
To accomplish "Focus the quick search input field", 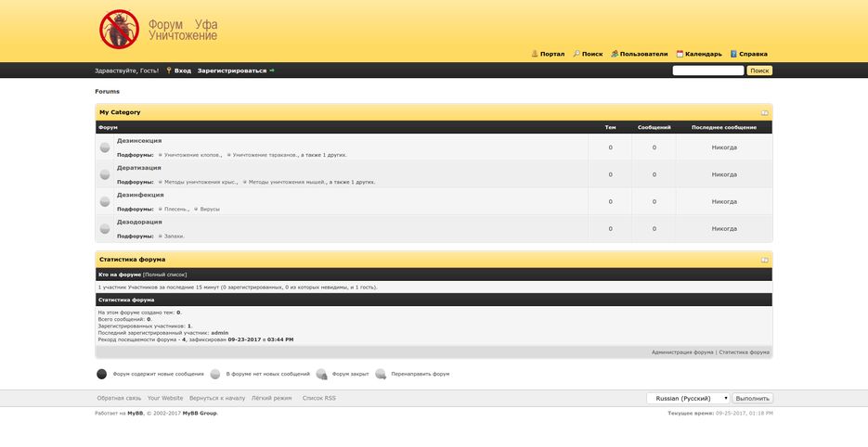I will 708,70.
